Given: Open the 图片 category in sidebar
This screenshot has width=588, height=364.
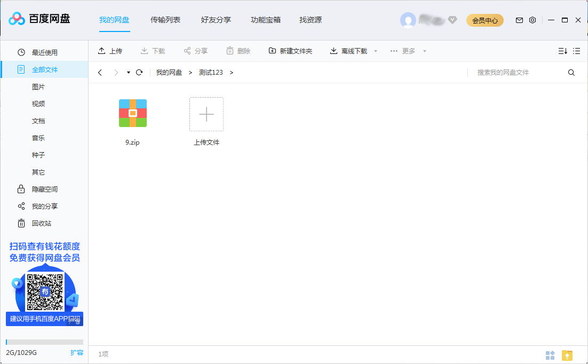Looking at the screenshot, I should click(x=38, y=86).
